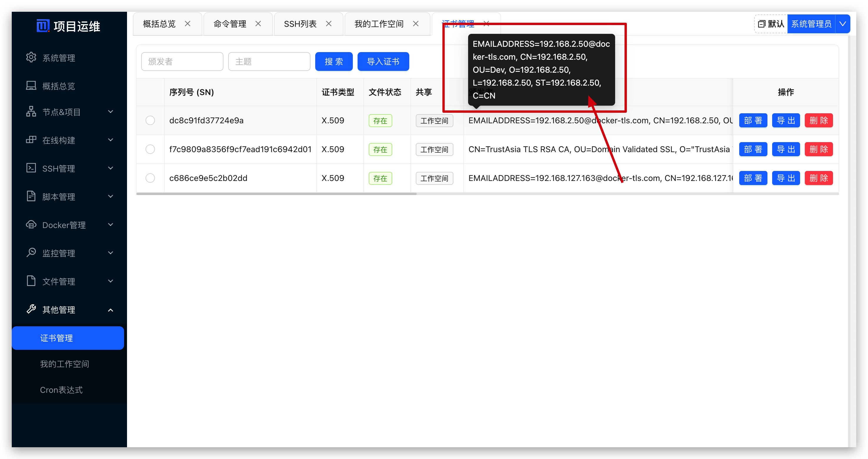Click the table's horizontal scrollbar
868x459 pixels.
click(276, 194)
